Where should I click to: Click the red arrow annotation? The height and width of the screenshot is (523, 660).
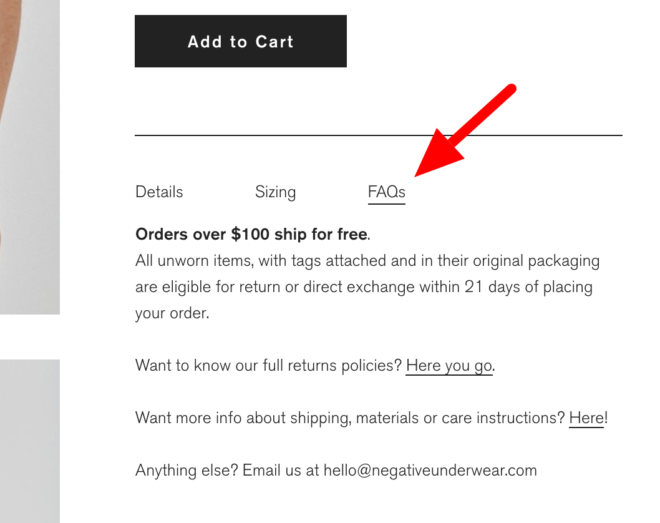465,130
